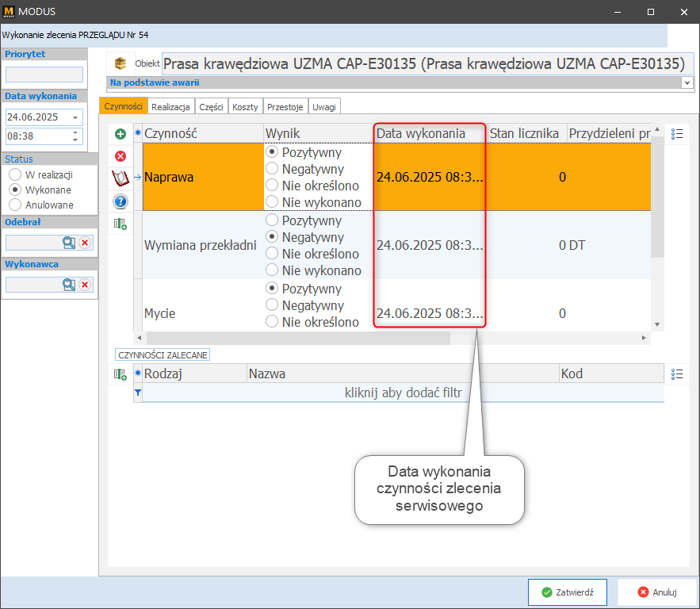This screenshot has width=700, height=609.
Task: Set Naprawa result to Negatywny
Action: point(272,168)
